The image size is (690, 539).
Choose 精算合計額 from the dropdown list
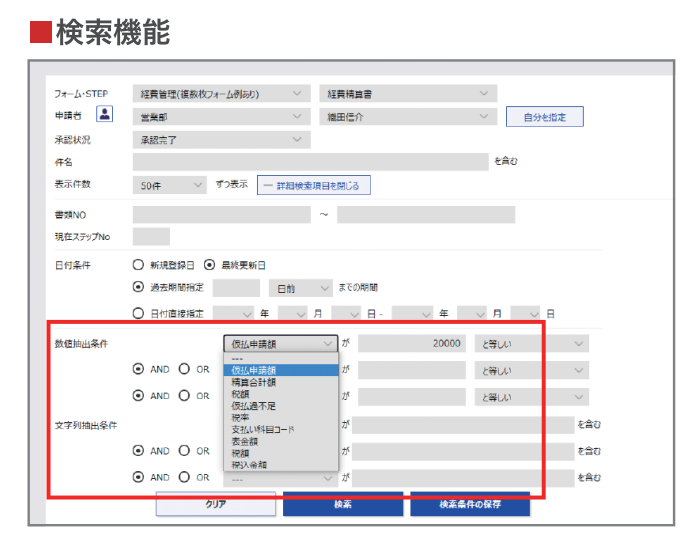[x=281, y=382]
